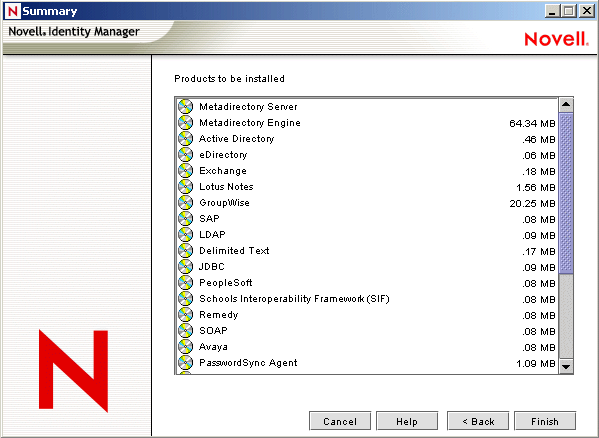Select the SAP entry
The image size is (599, 438).
[x=367, y=219]
